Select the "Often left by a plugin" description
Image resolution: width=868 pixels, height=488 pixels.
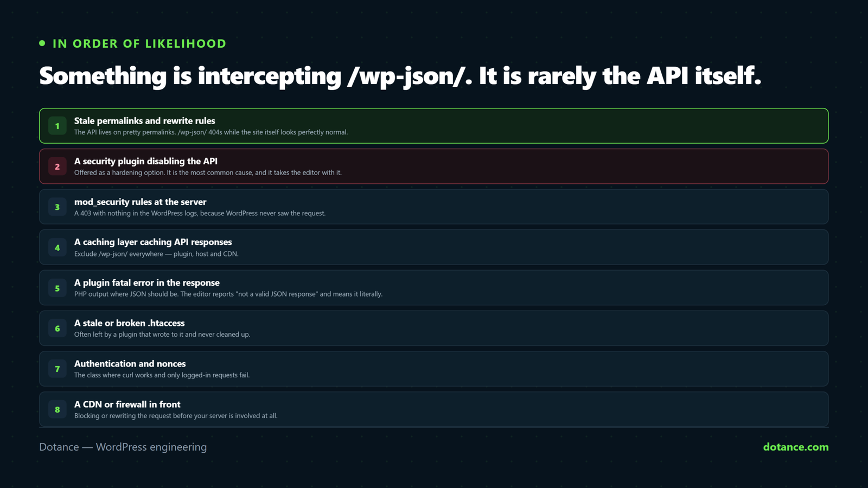tap(162, 335)
